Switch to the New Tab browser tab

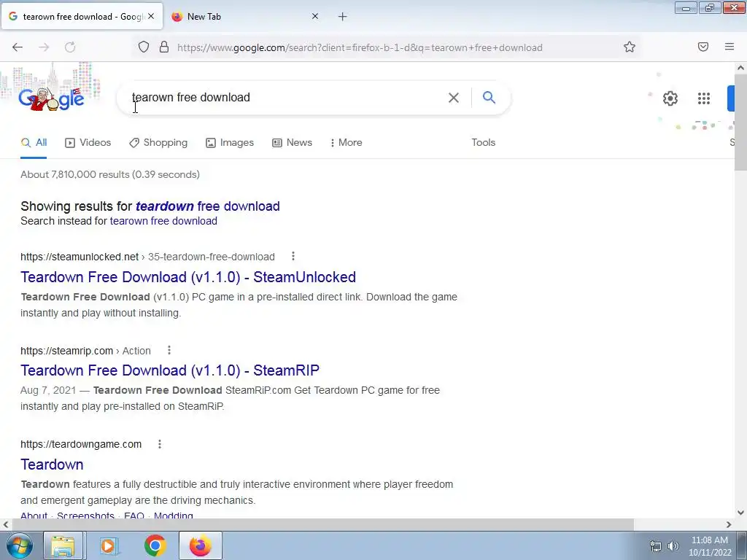(244, 16)
